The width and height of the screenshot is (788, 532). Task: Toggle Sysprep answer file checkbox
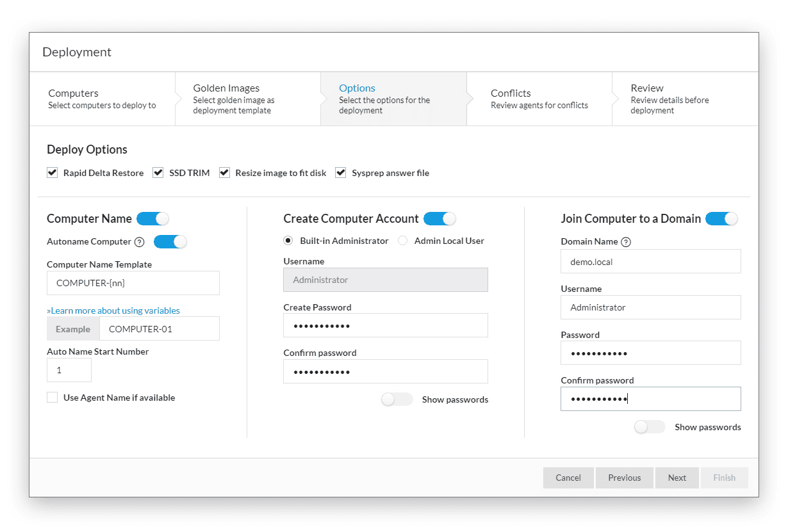(x=341, y=173)
